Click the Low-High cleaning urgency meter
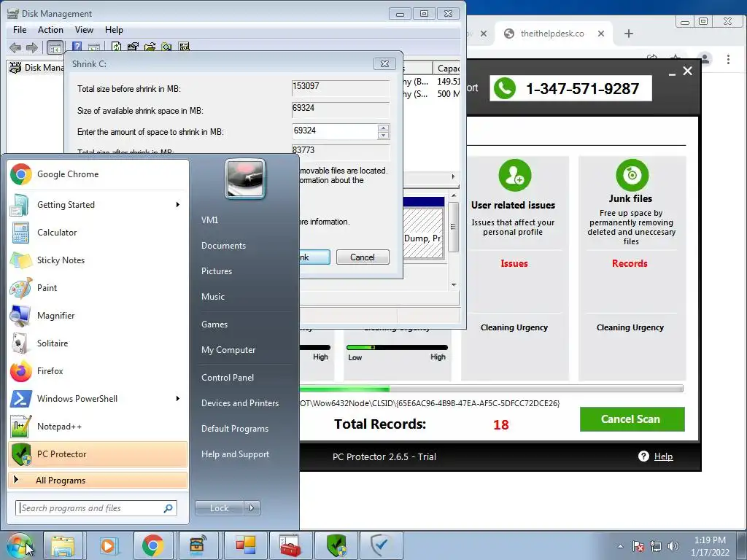The width and height of the screenshot is (747, 560). (397, 348)
